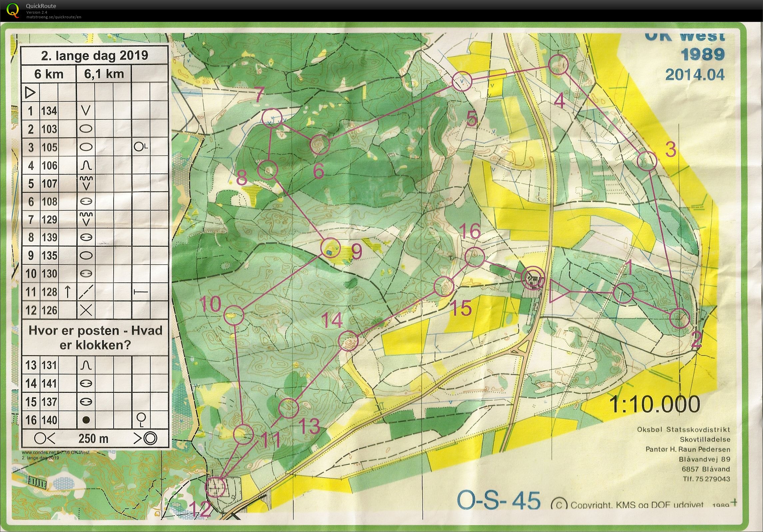
Task: Select control code 139 in the table
Action: [49, 238]
